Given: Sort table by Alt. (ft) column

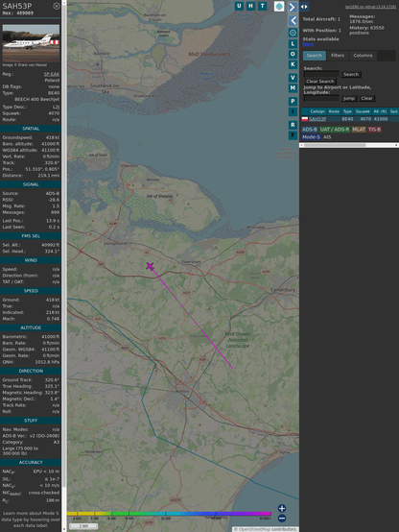Looking at the screenshot, I should (x=380, y=111).
